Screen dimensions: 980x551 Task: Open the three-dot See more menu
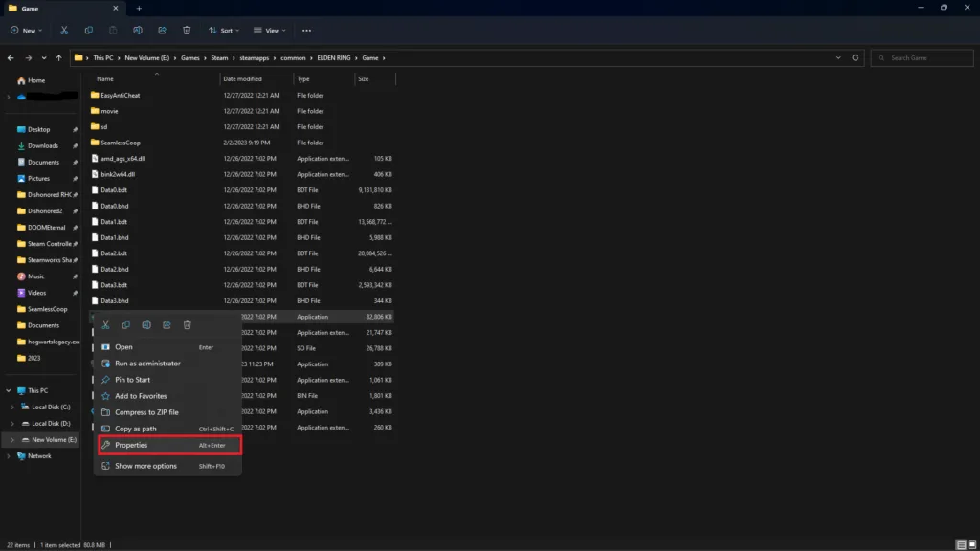coord(306,31)
